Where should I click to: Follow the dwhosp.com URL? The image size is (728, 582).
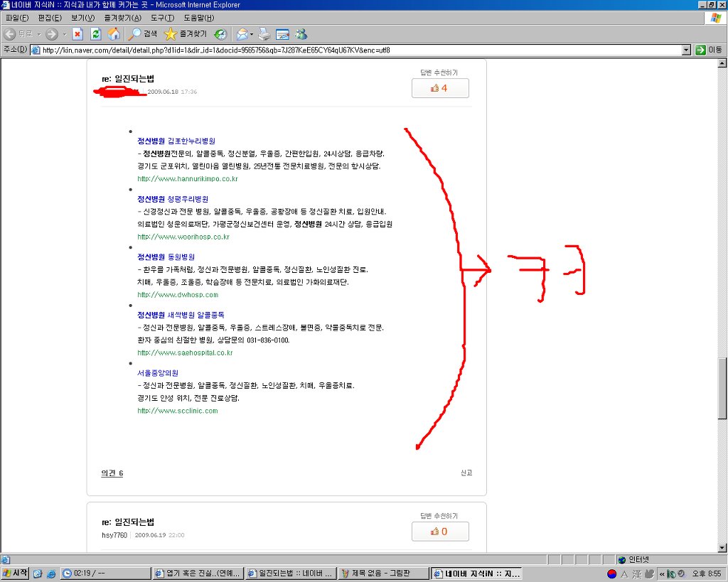pos(178,295)
